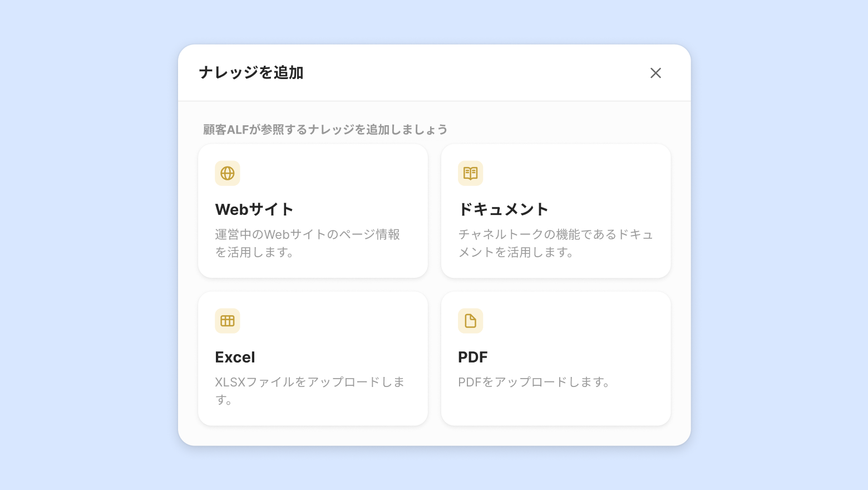
Task: Click the description チャネルトークの機能であるドキュメントを活用します
Action: (x=555, y=243)
